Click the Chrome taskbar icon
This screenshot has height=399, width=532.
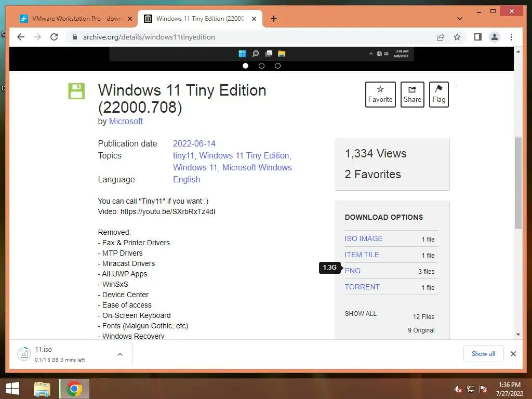click(74, 389)
